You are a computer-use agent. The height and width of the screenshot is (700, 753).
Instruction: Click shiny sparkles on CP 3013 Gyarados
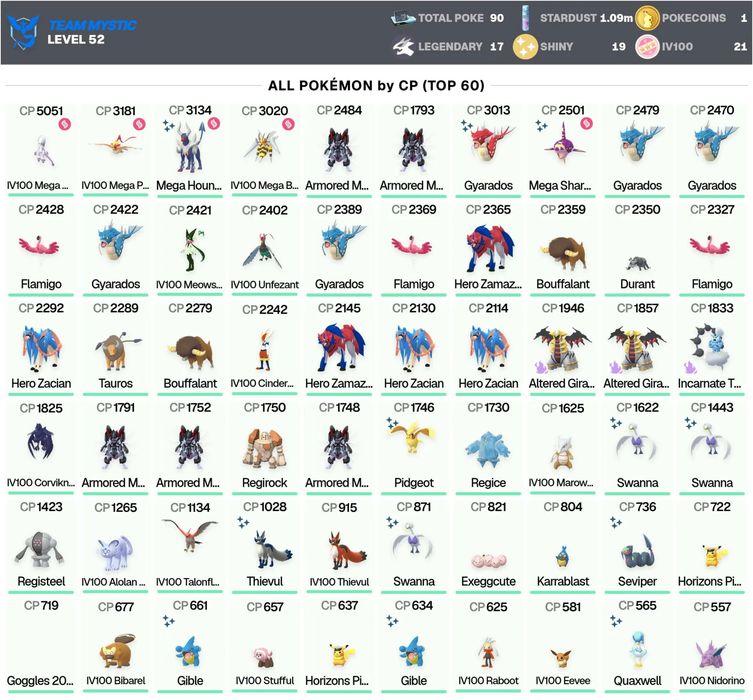coord(467,125)
